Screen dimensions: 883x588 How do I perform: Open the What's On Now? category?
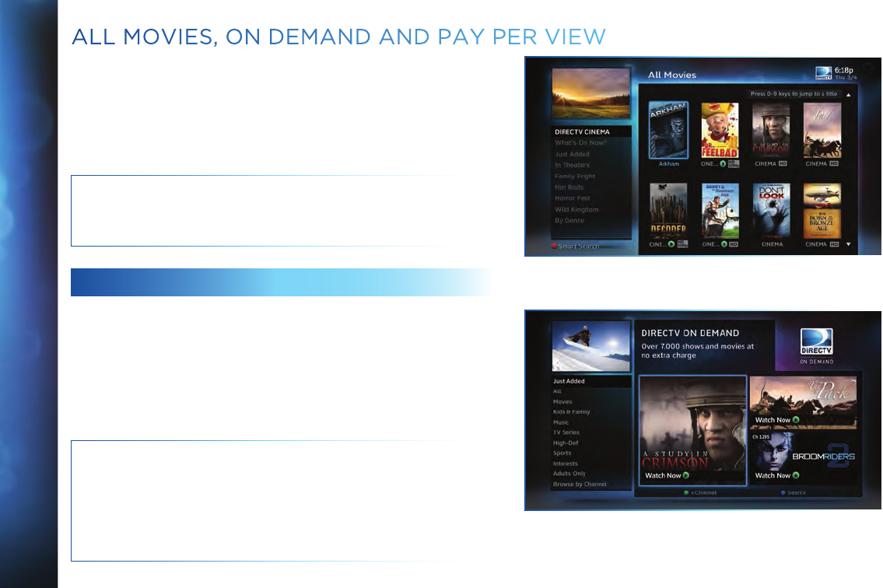[x=580, y=143]
